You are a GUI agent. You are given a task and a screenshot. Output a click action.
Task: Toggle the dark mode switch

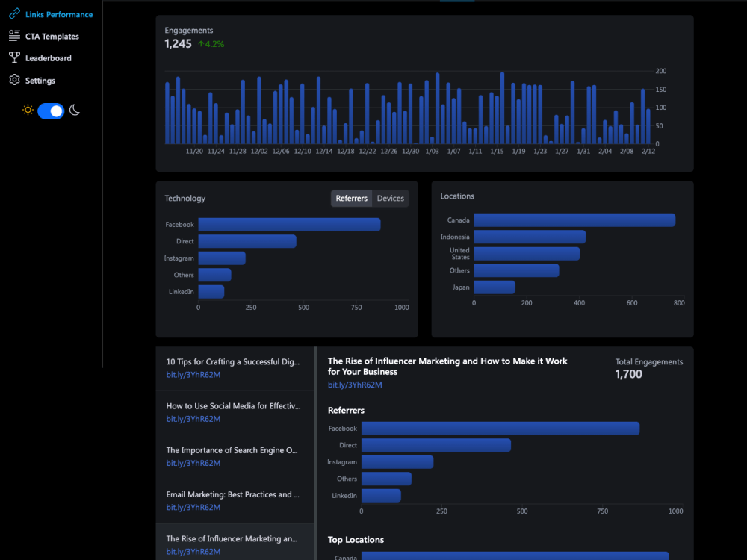(x=51, y=111)
